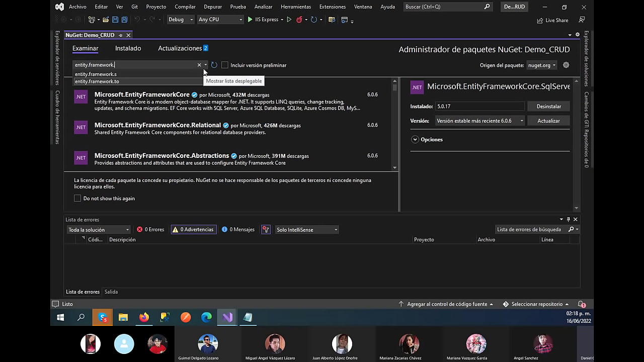Expand the Opciones section
644x362 pixels.
tap(427, 139)
